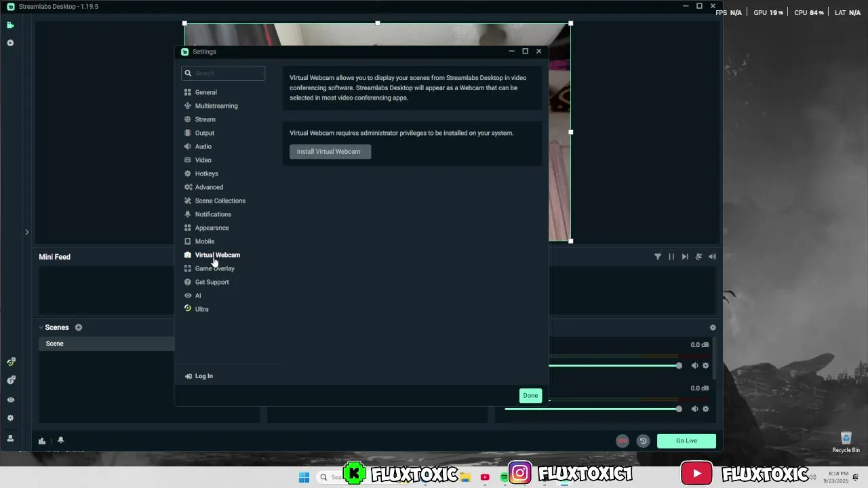Adjust the first mixer volume slider

[x=613, y=366]
